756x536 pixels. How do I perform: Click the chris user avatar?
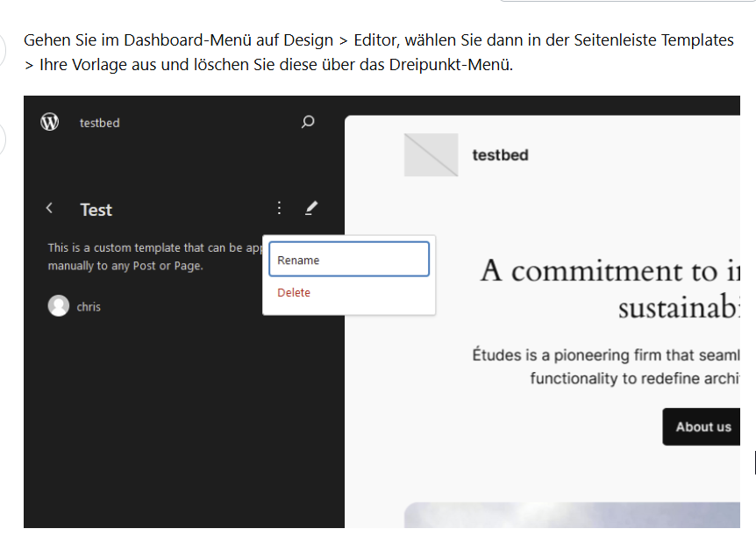pos(59,306)
